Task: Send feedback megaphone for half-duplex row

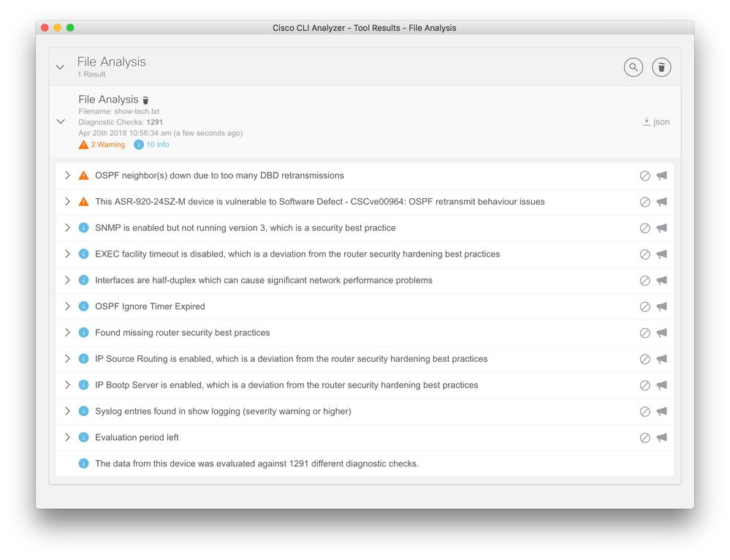Action: pyautogui.click(x=661, y=281)
